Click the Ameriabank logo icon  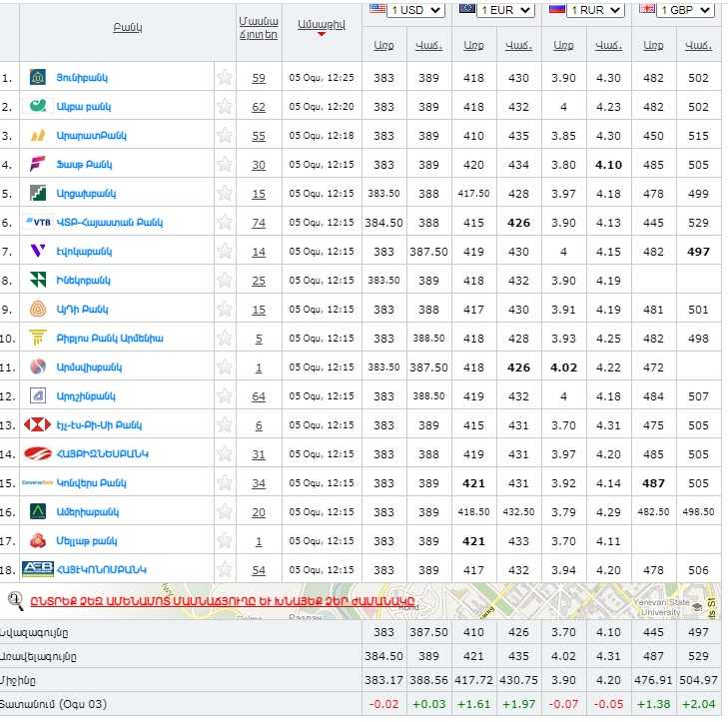click(x=37, y=512)
